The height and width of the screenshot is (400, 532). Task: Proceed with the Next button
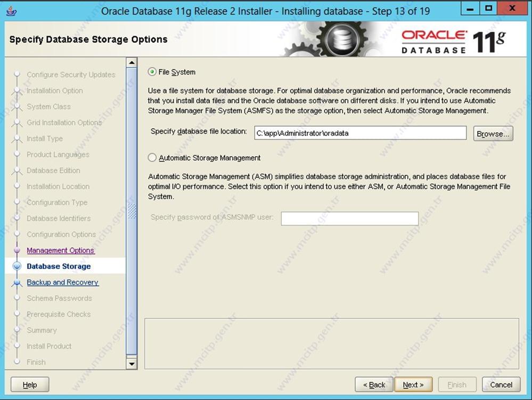pos(413,385)
